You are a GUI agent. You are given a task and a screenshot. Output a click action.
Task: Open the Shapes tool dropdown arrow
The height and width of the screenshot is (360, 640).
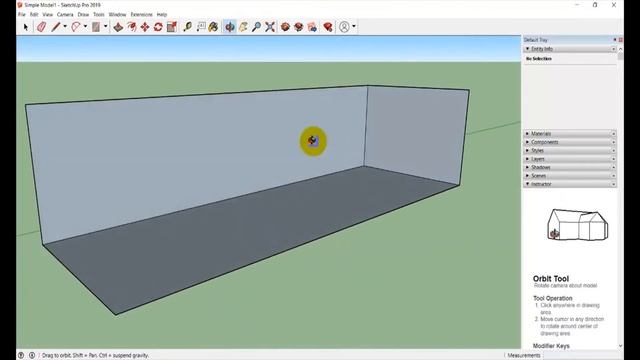coord(105,27)
